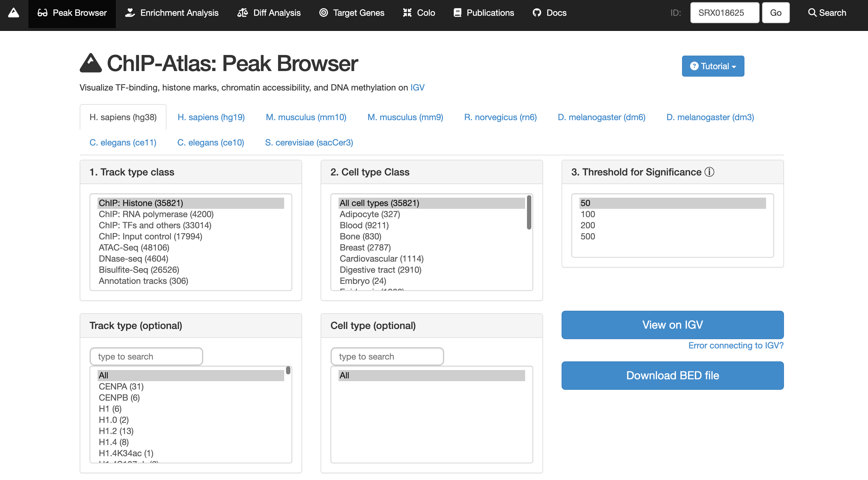Select All in Cell type list
The height and width of the screenshot is (480, 868).
432,375
